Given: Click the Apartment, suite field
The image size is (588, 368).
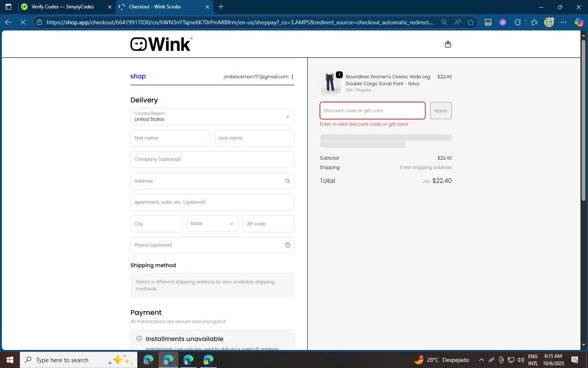Looking at the screenshot, I should [x=212, y=202].
